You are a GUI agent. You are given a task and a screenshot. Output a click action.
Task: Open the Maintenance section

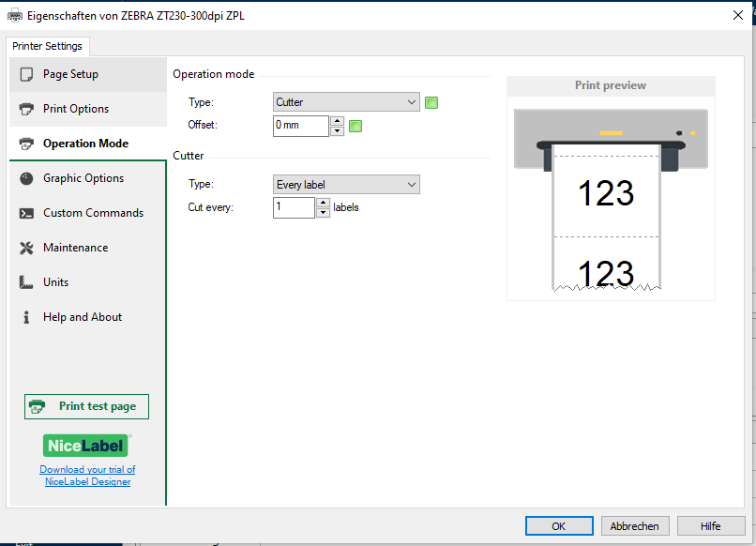pos(88,248)
